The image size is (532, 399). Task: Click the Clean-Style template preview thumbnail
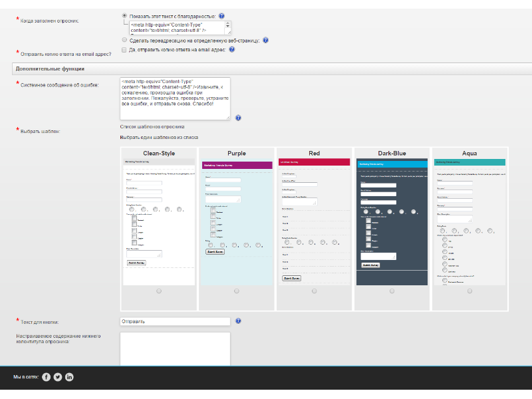tap(159, 222)
